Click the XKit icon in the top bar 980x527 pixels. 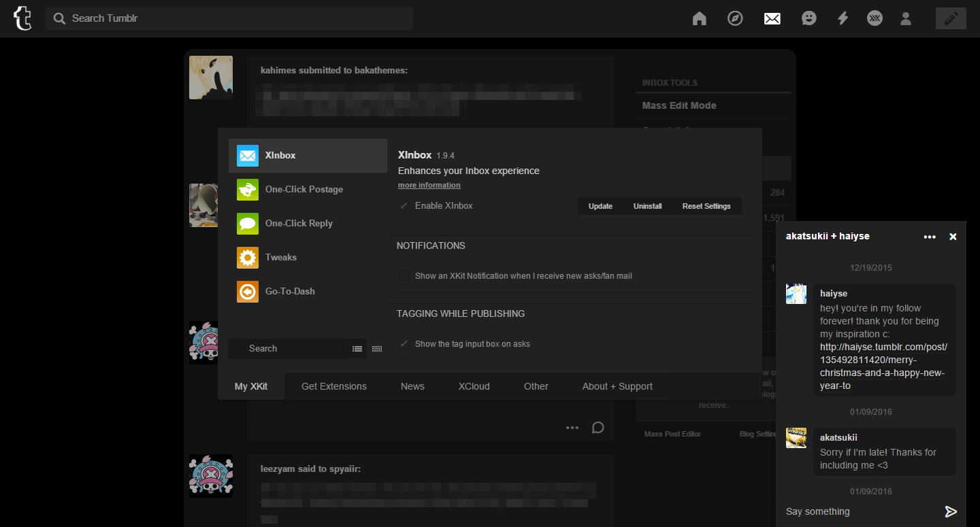tap(875, 18)
